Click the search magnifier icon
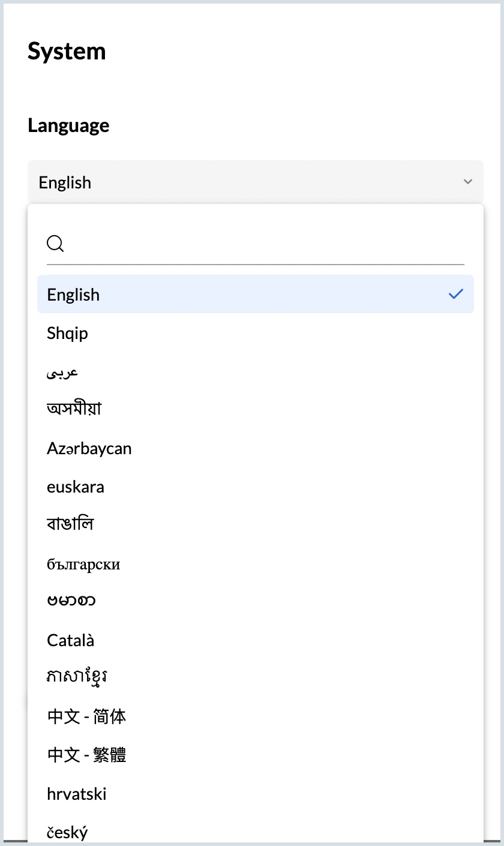Screen dimensions: 504x846 click(55, 244)
